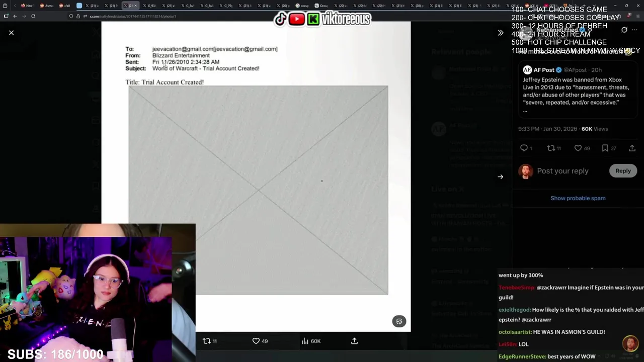This screenshot has height=362, width=644.
Task: Click the shield icon in the address bar
Action: (71, 16)
